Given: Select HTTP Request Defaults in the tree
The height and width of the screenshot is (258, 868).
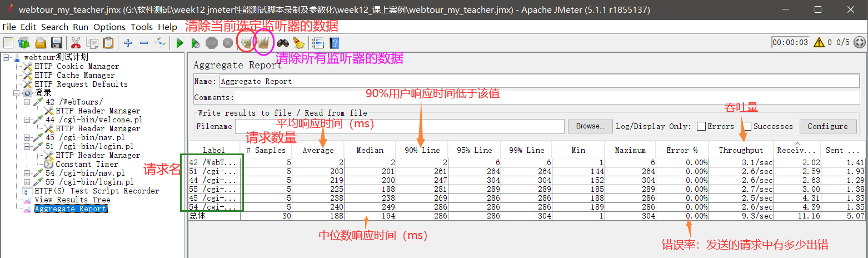Looking at the screenshot, I should click(x=81, y=85).
